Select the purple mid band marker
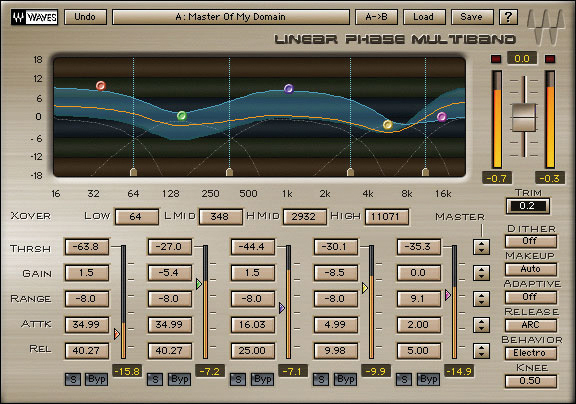 (289, 89)
